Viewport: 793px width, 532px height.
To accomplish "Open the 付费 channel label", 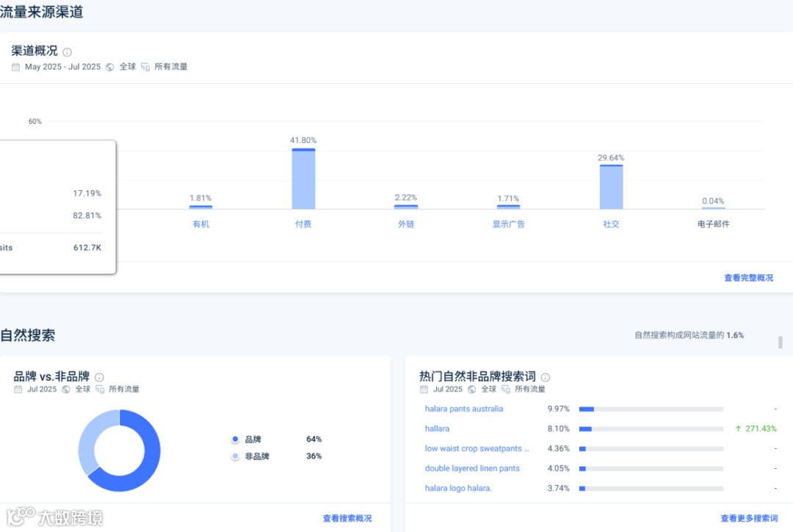I will (303, 224).
